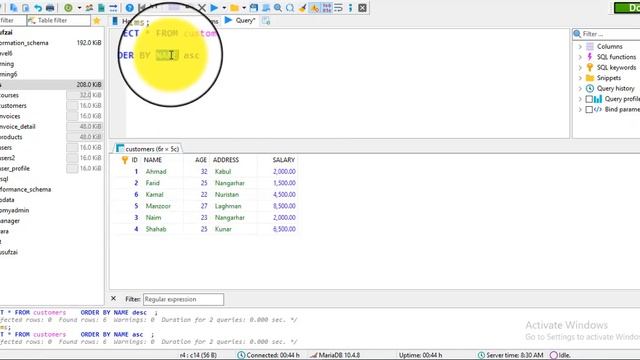This screenshot has height=360, width=640.
Task: Select the performance_schema database entry
Action: pyautogui.click(x=25, y=189)
